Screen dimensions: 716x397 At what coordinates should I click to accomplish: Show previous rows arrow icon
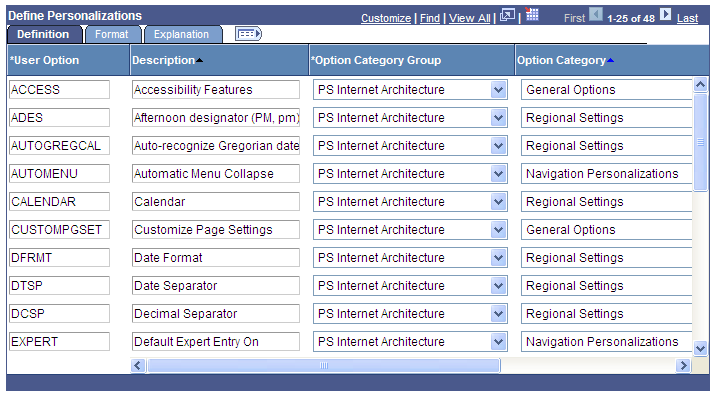pos(595,15)
